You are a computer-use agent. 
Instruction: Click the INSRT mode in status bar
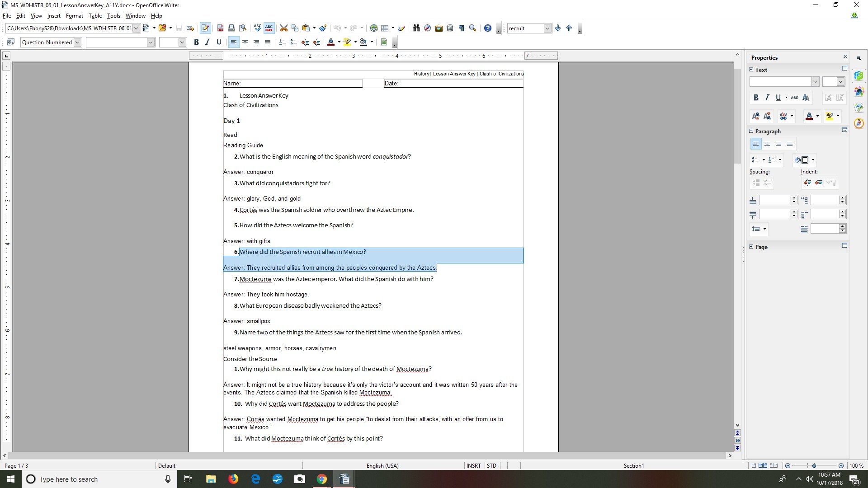click(473, 465)
